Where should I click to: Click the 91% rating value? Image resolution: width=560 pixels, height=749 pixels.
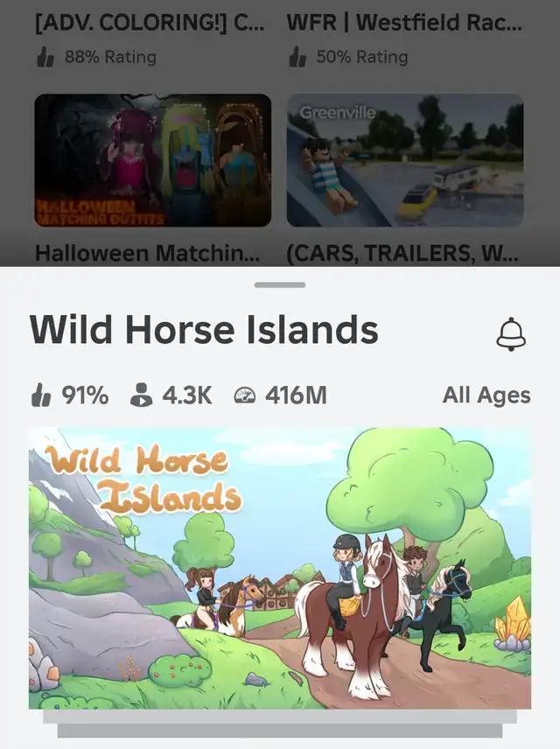pos(85,395)
